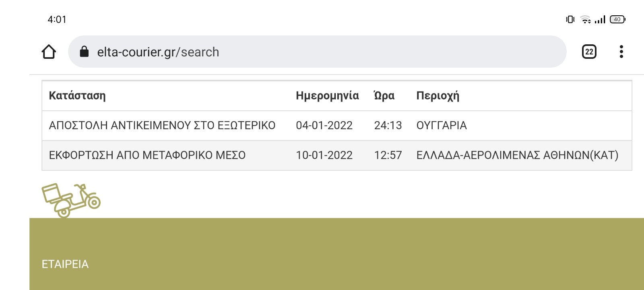
Task: Tap the 04-01-2022 date cell
Action: [x=324, y=126]
